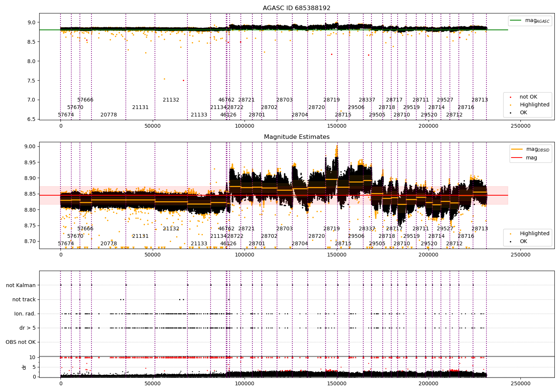This screenshot has width=560, height=392.
Task: Click the rotated 'dr' axis label
Action: point(24,367)
